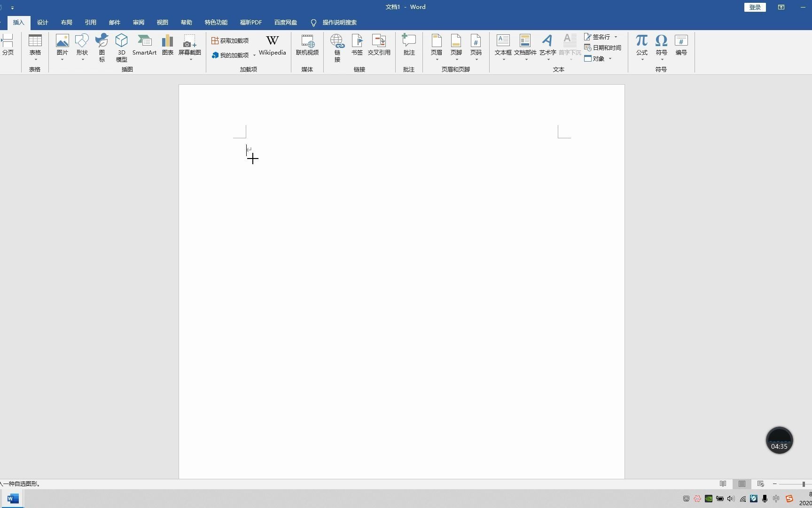812x508 pixels.
Task: Insert a hyperlink with 链接
Action: pyautogui.click(x=337, y=48)
